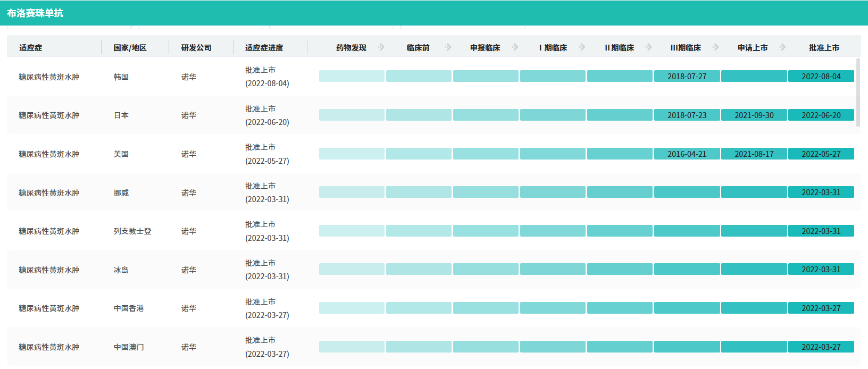Click the 国家/地区 column header
The height and width of the screenshot is (369, 868).
click(130, 48)
